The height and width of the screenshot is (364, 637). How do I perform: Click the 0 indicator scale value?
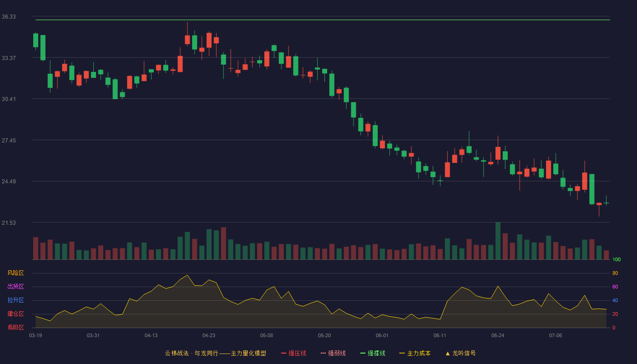pos(614,328)
